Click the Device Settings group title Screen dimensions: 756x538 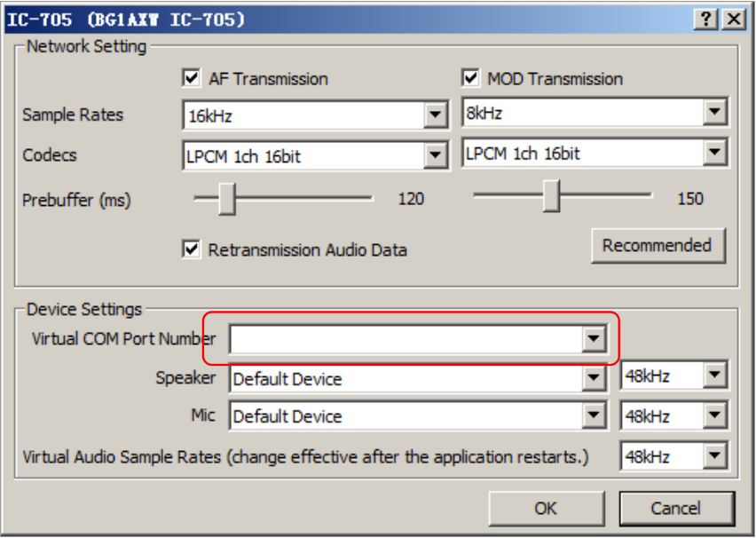tap(84, 309)
